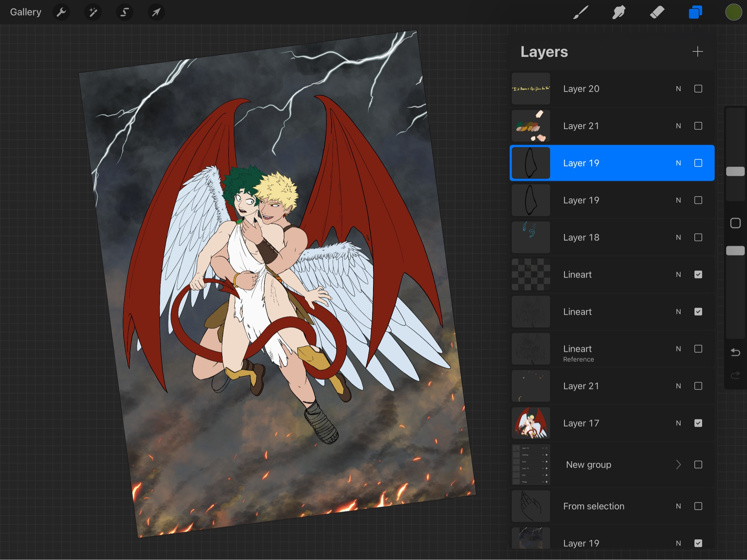Image resolution: width=747 pixels, height=560 pixels.
Task: Open blend mode N for the Lineart Reference layer
Action: click(678, 349)
